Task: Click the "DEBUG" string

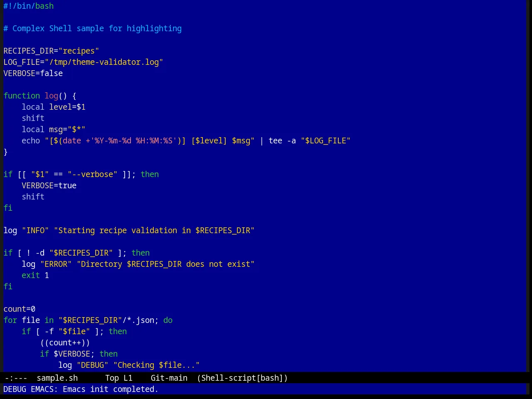Action: pyautogui.click(x=93, y=365)
